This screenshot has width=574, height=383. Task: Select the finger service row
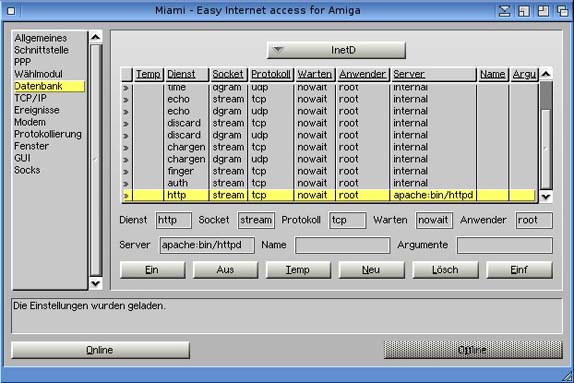pos(329,171)
